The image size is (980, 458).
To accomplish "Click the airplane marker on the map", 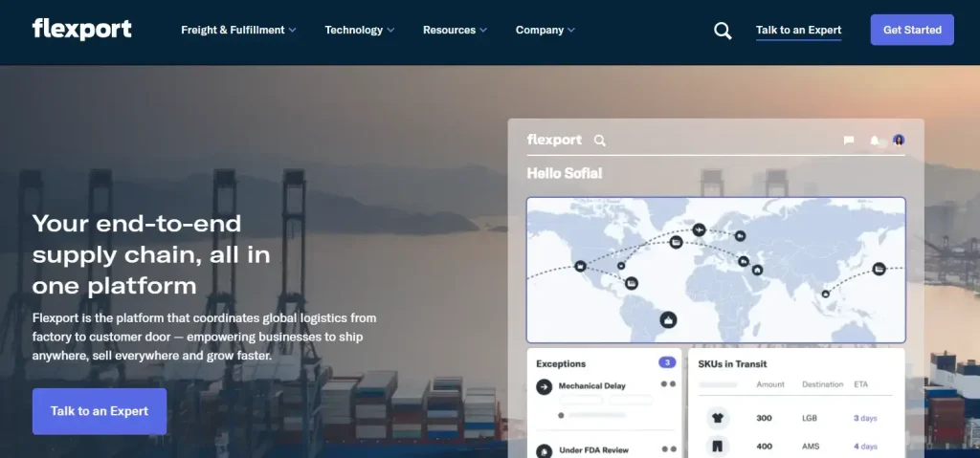I will pyautogui.click(x=699, y=229).
